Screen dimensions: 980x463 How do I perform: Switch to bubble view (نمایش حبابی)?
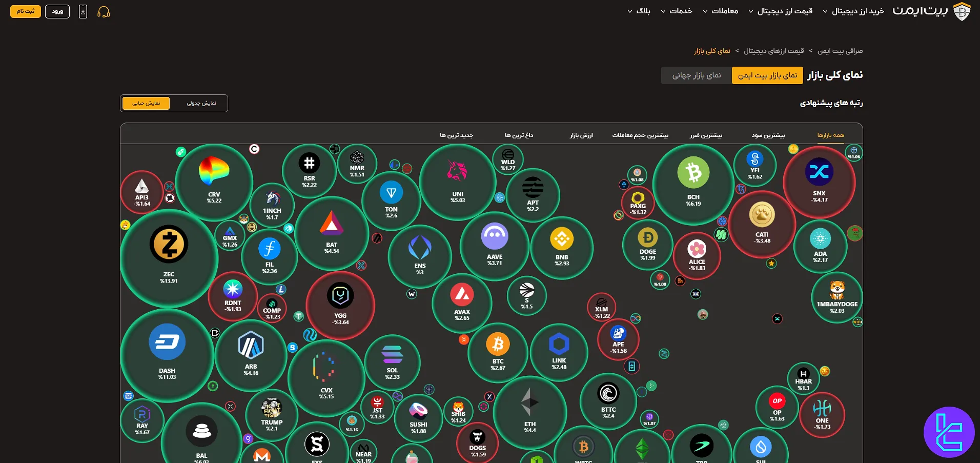point(147,103)
